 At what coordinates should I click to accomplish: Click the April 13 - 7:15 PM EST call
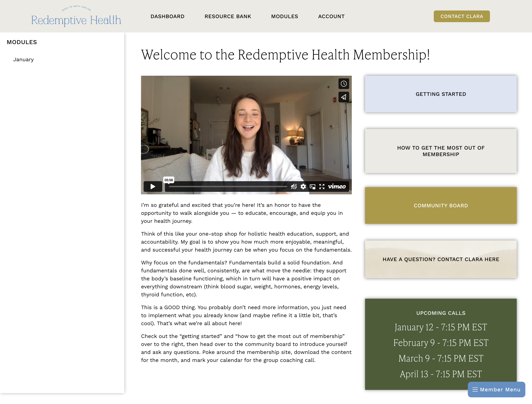click(x=441, y=374)
